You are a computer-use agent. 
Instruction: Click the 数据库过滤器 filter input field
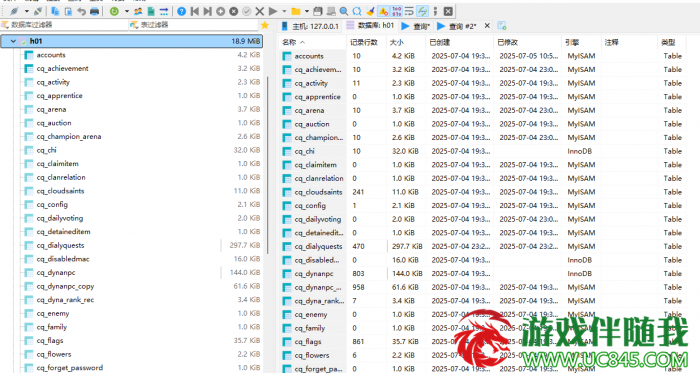64,25
